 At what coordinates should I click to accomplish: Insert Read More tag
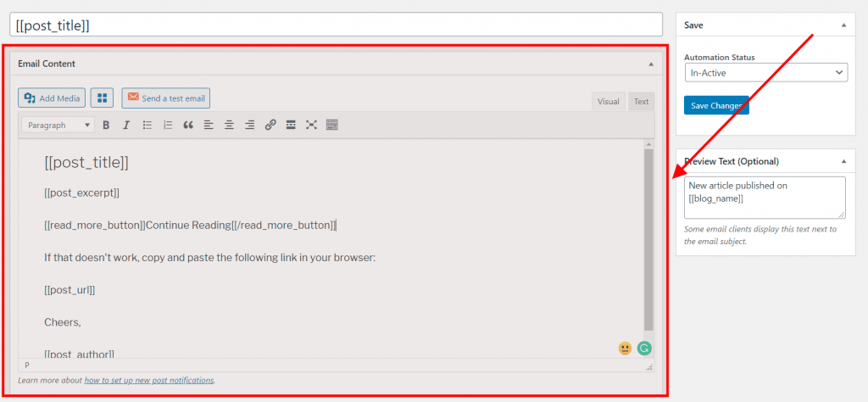tap(291, 126)
